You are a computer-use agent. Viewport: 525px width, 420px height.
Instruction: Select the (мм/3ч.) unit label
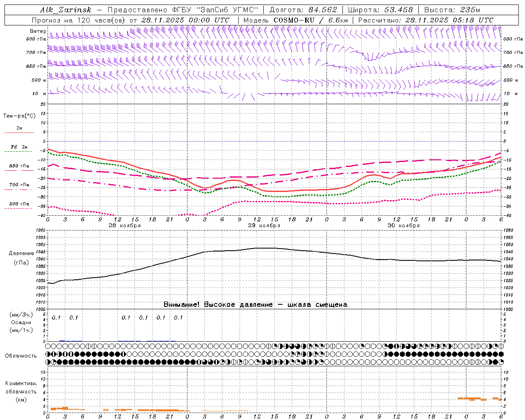21,315
